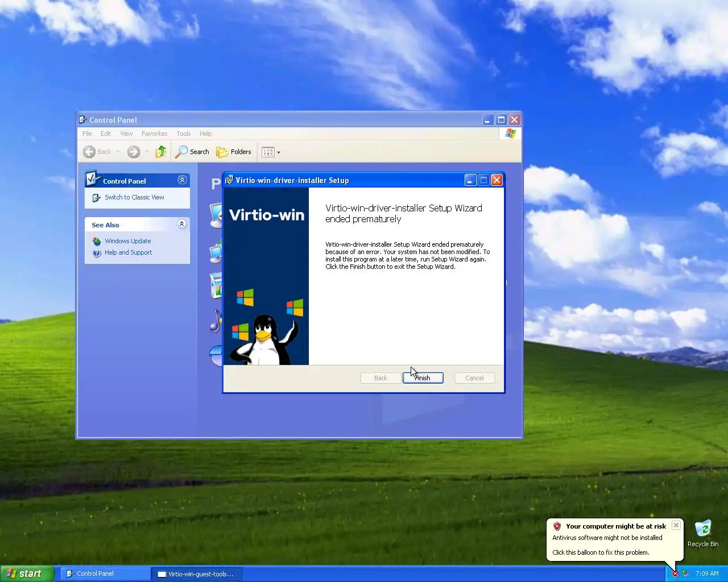Click the red security shield tray icon
Viewport: 728px width, 582px height.
point(675,573)
